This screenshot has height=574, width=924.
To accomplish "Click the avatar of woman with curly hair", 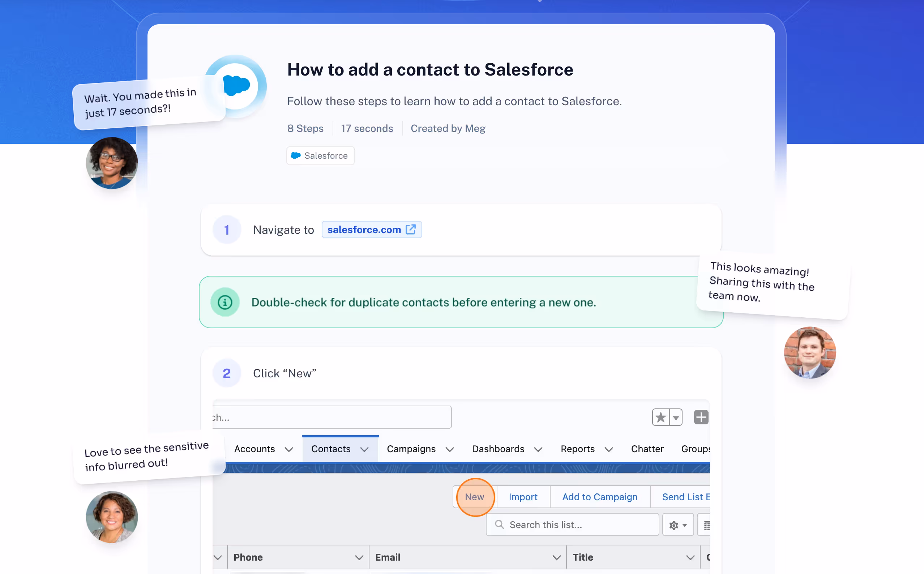I will [x=112, y=517].
